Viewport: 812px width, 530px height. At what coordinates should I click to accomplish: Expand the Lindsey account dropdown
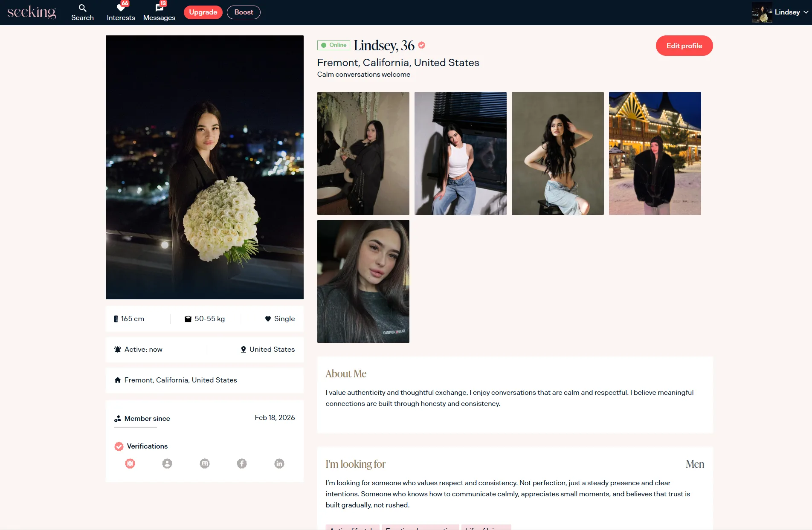tap(806, 12)
